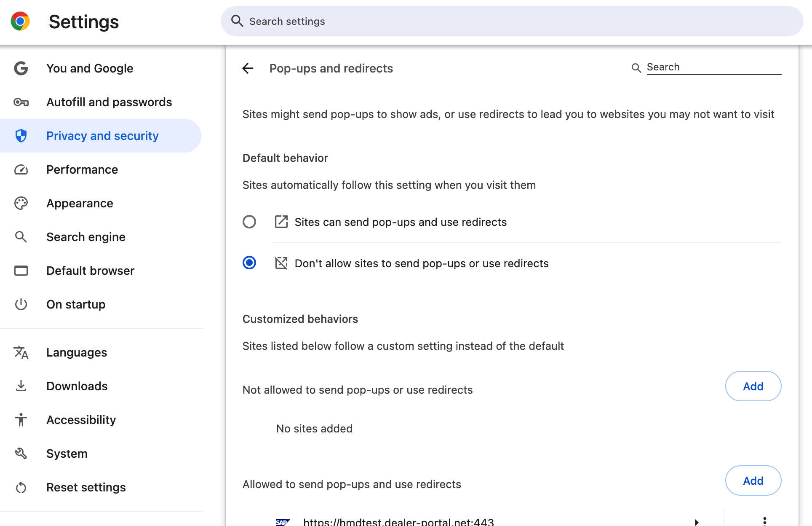
Task: Add a site to Allowed pop-ups list
Action: pos(753,480)
